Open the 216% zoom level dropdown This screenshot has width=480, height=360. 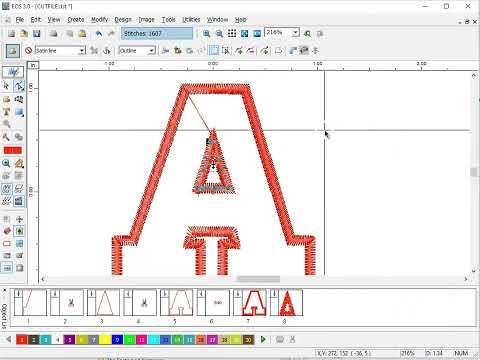pyautogui.click(x=295, y=33)
